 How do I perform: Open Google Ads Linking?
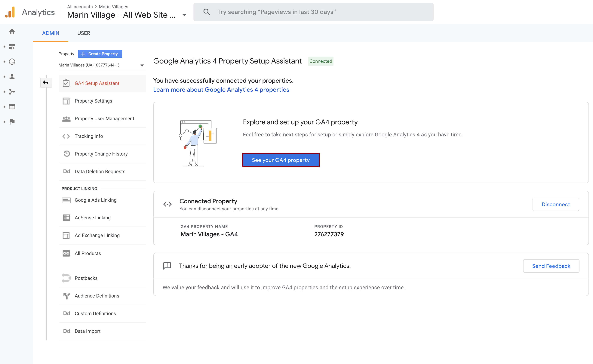point(103,200)
